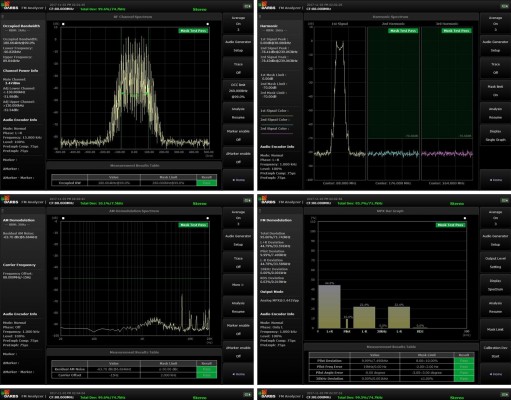Click right white square marker above AM Demodulation graph
This screenshot has width=511, height=400.
[208, 218]
